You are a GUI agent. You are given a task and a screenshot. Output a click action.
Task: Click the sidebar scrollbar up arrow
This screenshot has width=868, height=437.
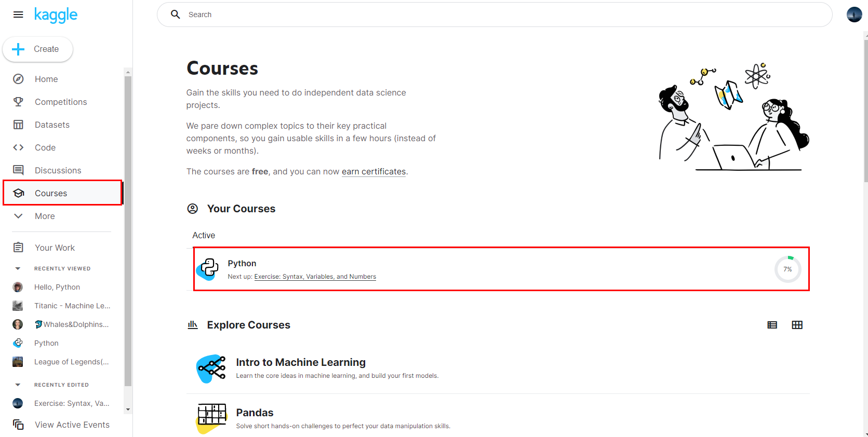pos(128,72)
